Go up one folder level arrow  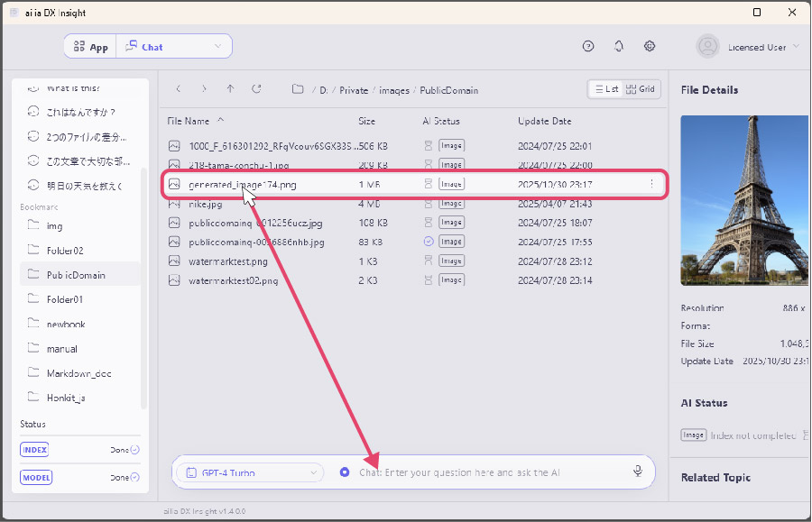pyautogui.click(x=231, y=89)
